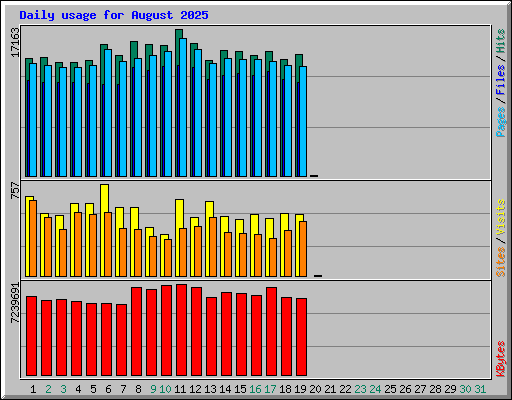Click the 7239691 axis value

15,303
